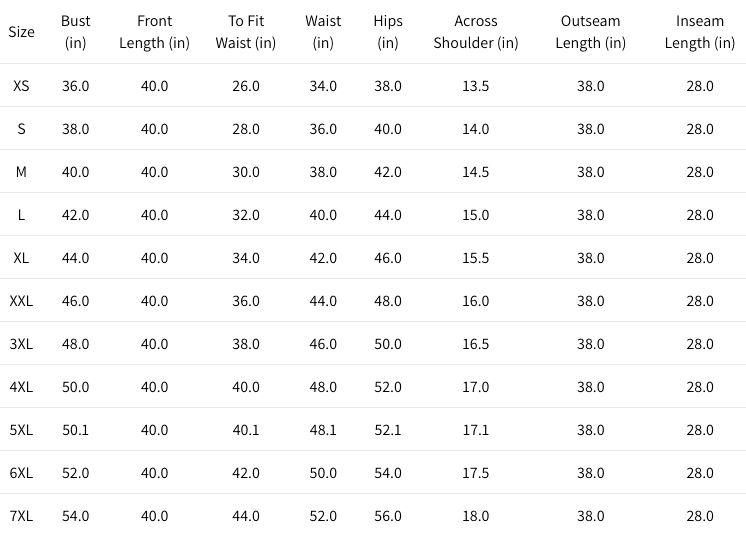The image size is (746, 534).
Task: Select the Across Shoulder (in) header
Action: [476, 32]
